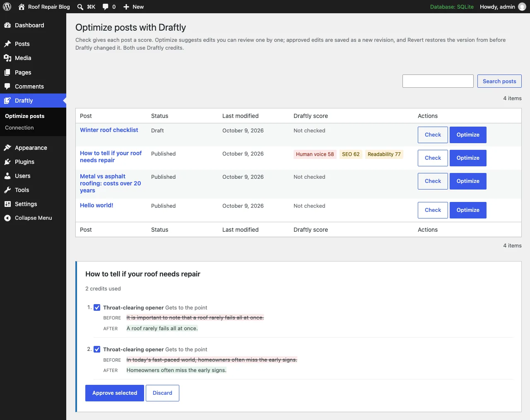Click the Pages sidebar icon
The height and width of the screenshot is (420, 530).
pyautogui.click(x=7, y=72)
